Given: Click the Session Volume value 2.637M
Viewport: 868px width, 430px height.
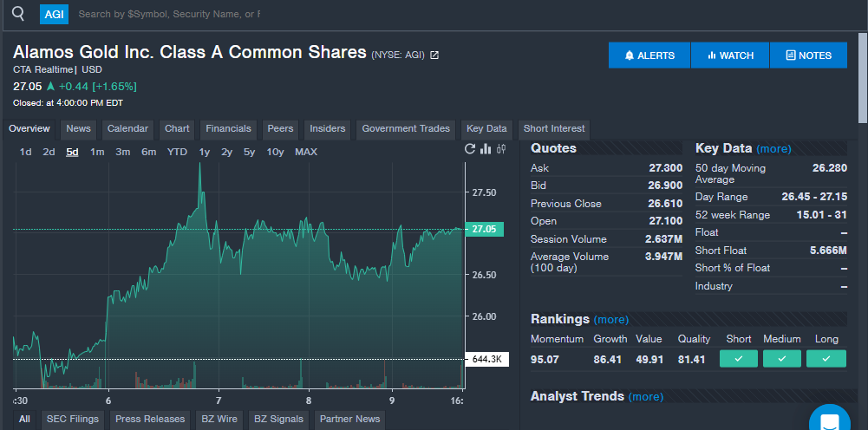Looking at the screenshot, I should tap(663, 239).
